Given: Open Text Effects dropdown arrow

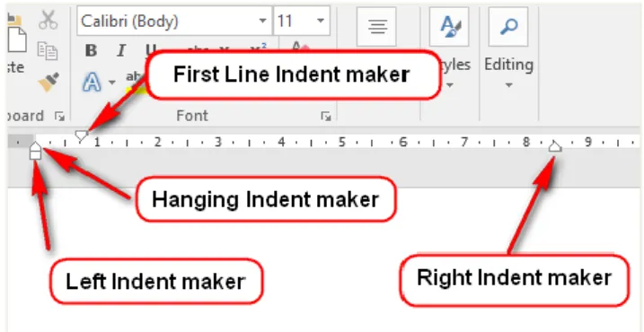Looking at the screenshot, I should (x=112, y=83).
